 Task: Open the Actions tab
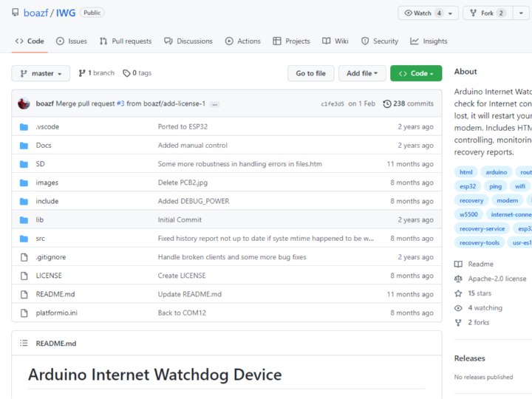(x=243, y=41)
